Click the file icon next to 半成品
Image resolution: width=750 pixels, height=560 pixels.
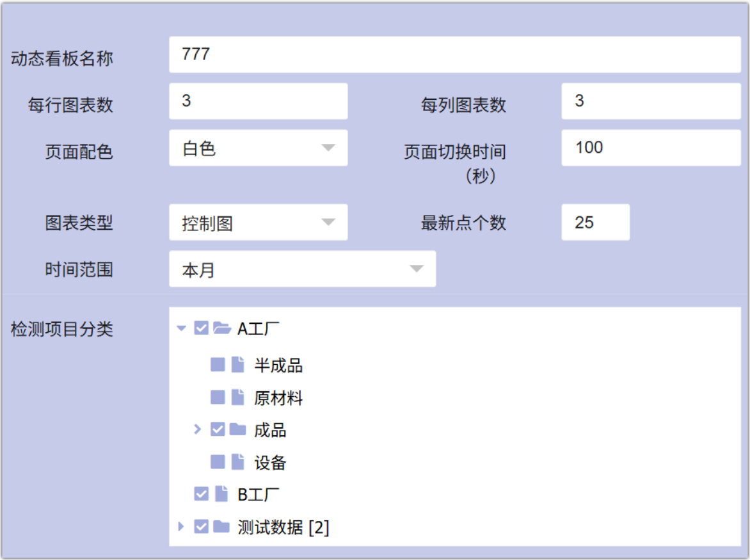tap(237, 365)
